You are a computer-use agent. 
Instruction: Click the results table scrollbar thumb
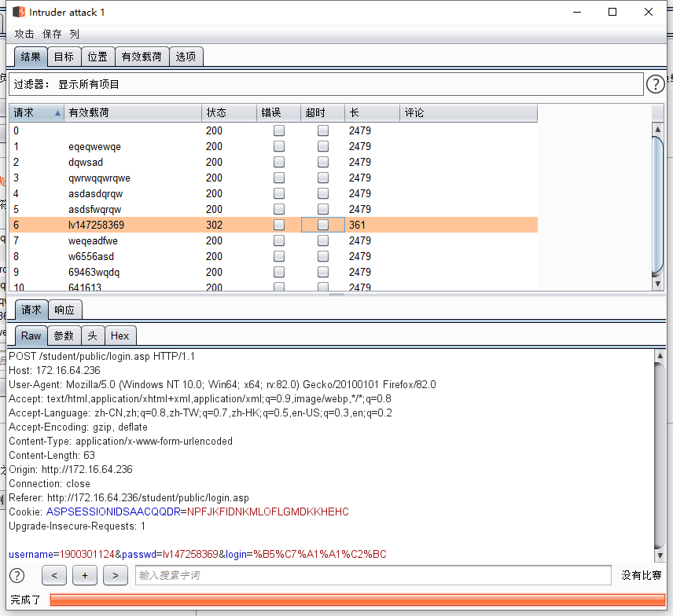[x=657, y=206]
